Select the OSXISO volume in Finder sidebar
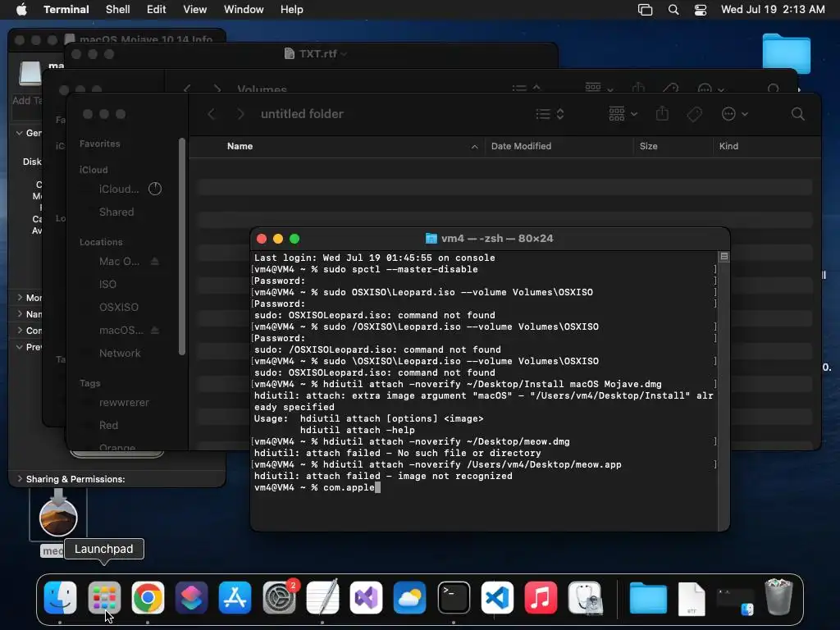 click(x=118, y=308)
